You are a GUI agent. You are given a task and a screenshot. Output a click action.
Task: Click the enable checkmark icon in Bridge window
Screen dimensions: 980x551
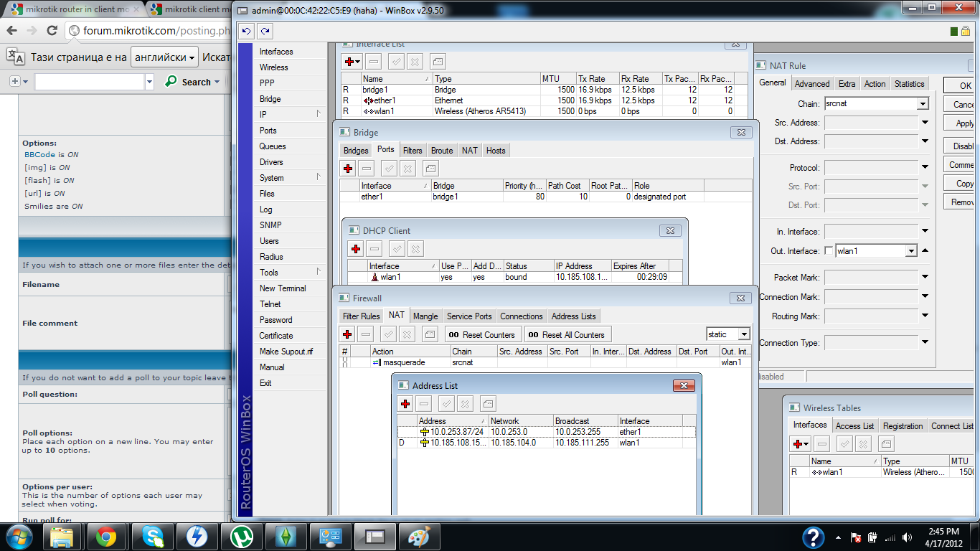pyautogui.click(x=389, y=169)
